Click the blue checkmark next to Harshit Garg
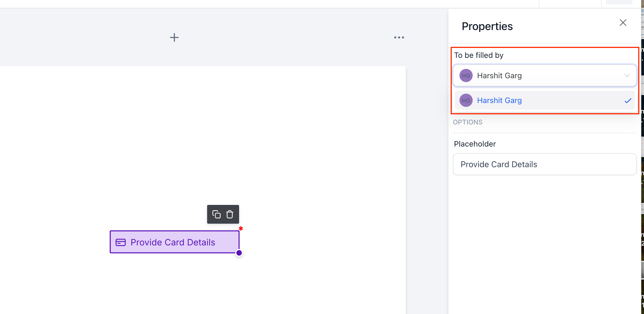The image size is (644, 314). 628,101
